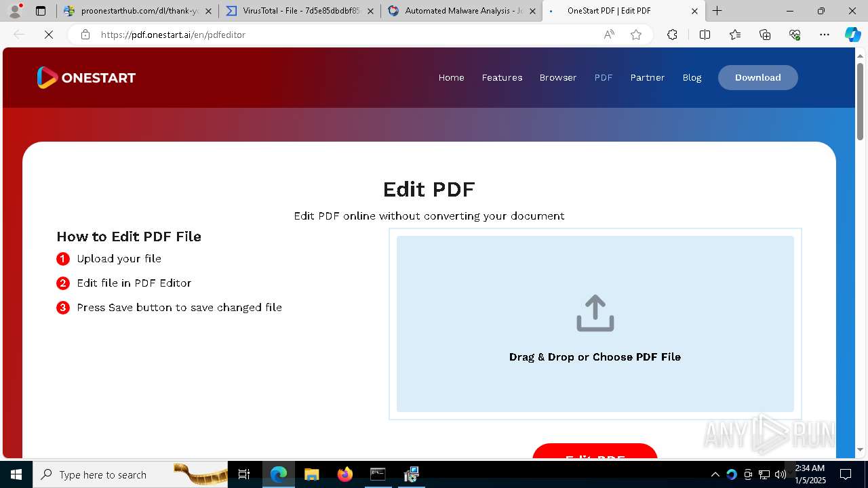The height and width of the screenshot is (488, 868).
Task: Open the Features menu link
Action: (x=502, y=77)
